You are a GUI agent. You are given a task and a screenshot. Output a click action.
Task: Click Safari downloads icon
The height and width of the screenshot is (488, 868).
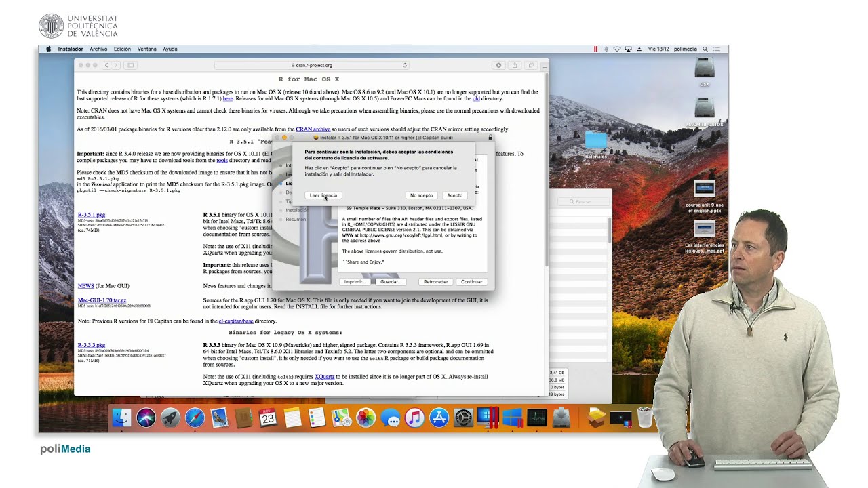pyautogui.click(x=498, y=65)
